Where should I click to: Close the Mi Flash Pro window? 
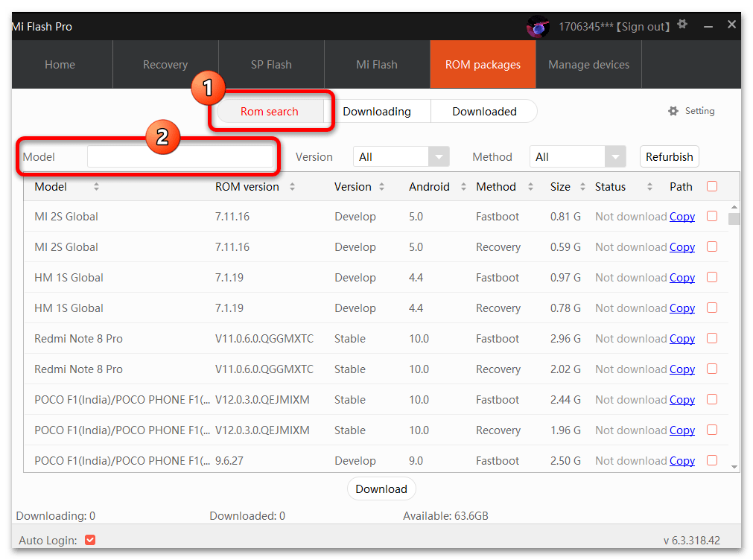pyautogui.click(x=731, y=24)
